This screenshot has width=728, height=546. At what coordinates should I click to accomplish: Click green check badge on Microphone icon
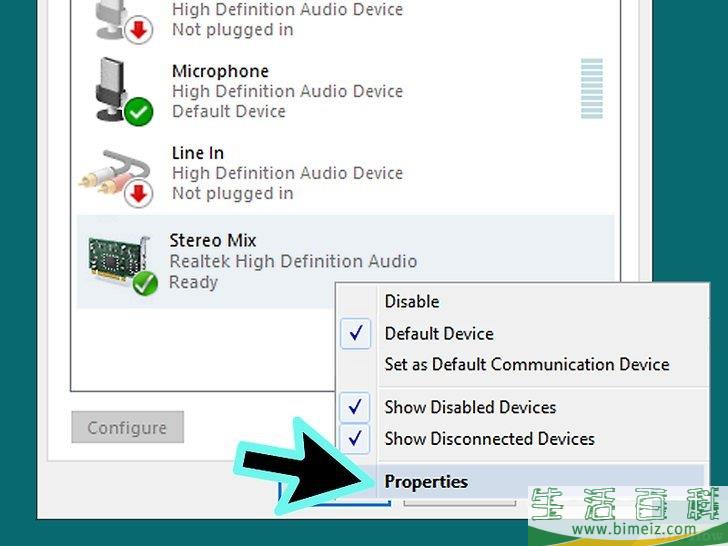(139, 113)
